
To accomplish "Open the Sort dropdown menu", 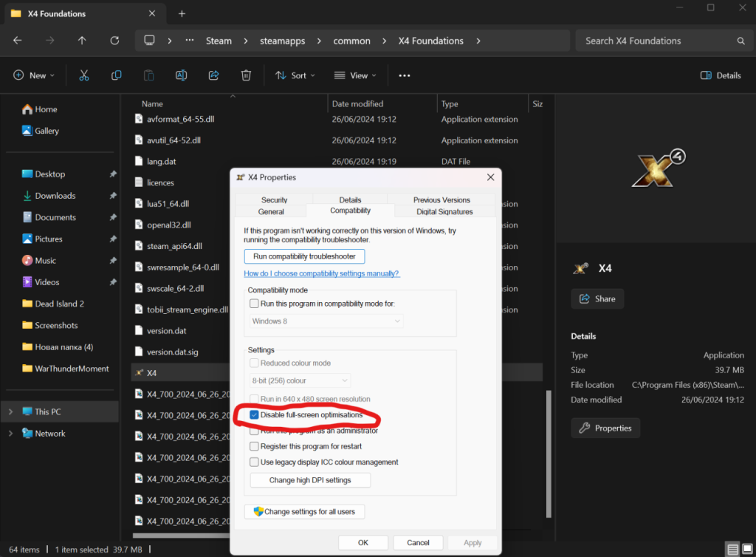I will click(x=295, y=75).
